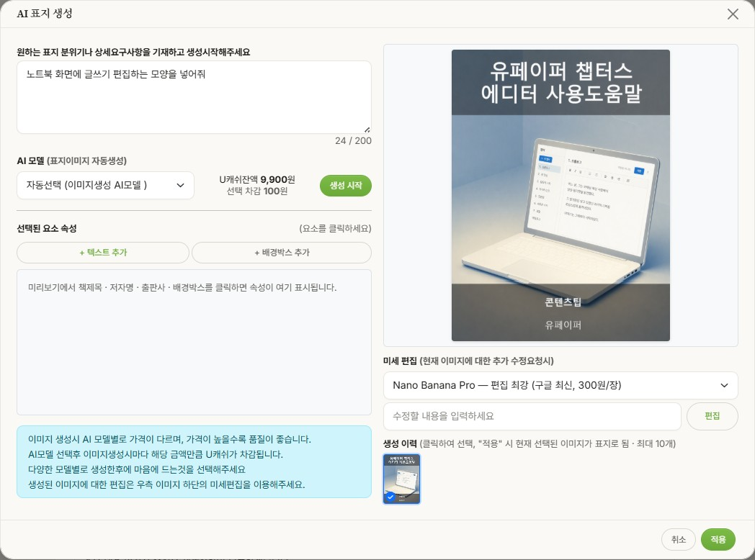
Task: Click the 취소 button
Action: coord(678,540)
